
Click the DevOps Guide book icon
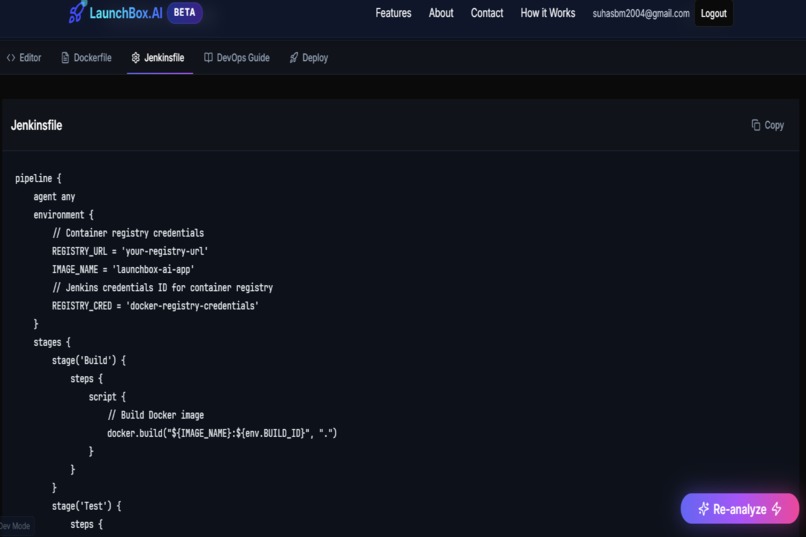pos(208,58)
